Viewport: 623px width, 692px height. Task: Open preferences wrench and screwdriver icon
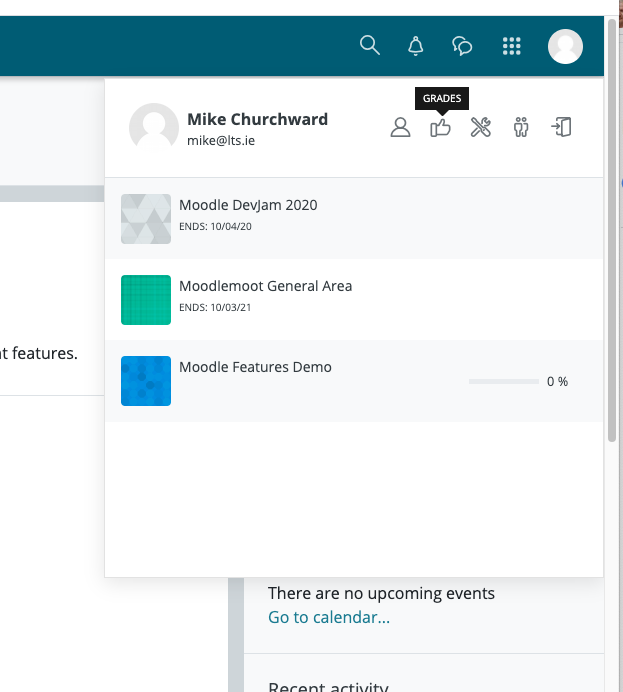coord(480,128)
